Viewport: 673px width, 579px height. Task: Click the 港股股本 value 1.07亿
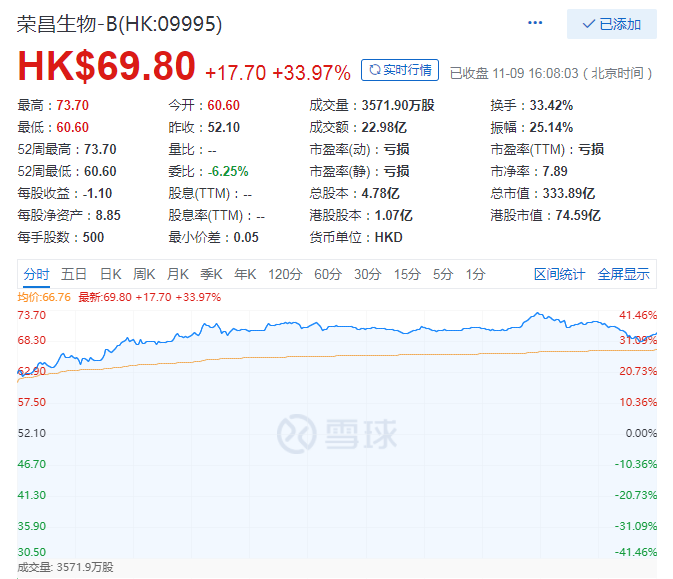click(393, 215)
